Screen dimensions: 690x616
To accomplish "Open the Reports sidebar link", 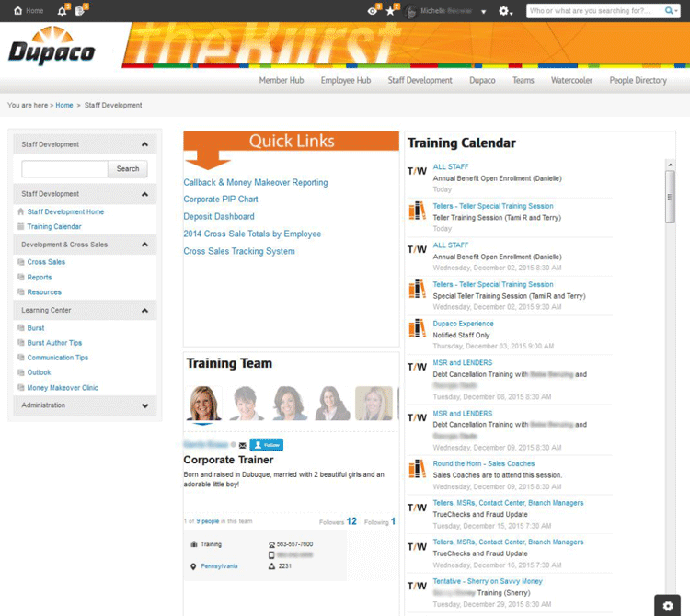I will pyautogui.click(x=40, y=278).
